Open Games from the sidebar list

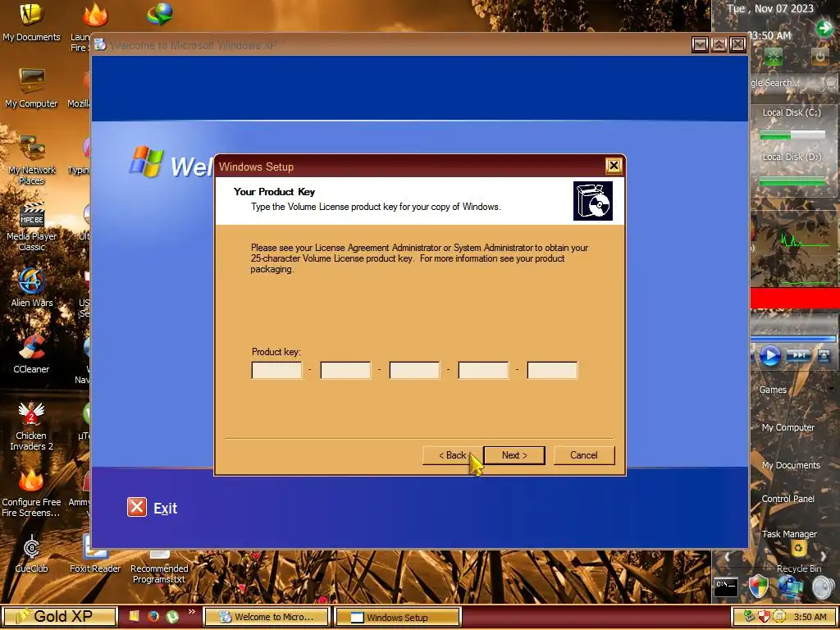(x=773, y=390)
